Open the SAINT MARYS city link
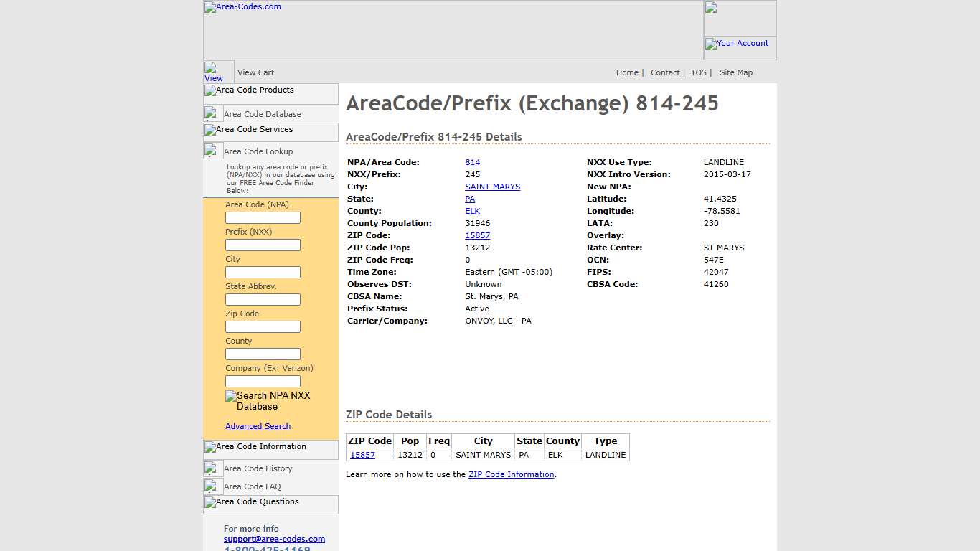 pos(492,187)
